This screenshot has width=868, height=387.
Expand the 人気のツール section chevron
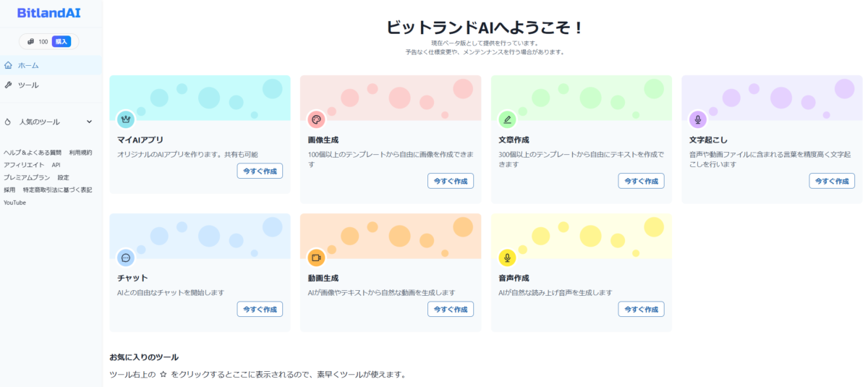point(90,122)
